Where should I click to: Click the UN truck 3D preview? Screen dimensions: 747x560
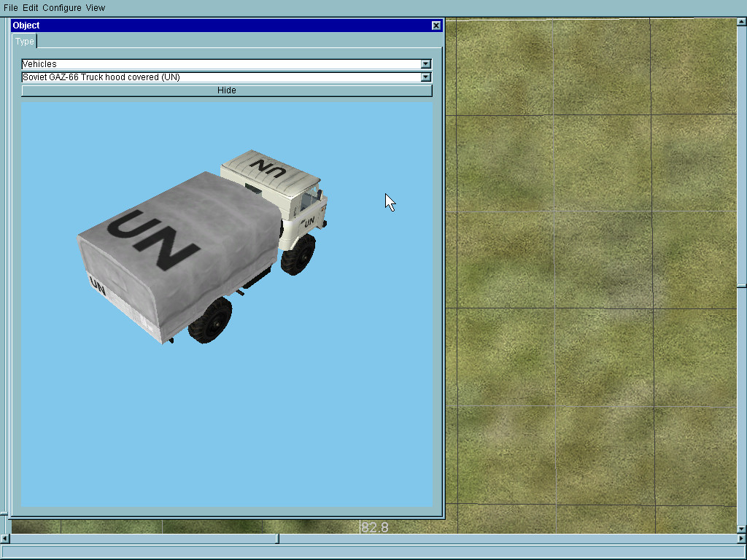227,304
